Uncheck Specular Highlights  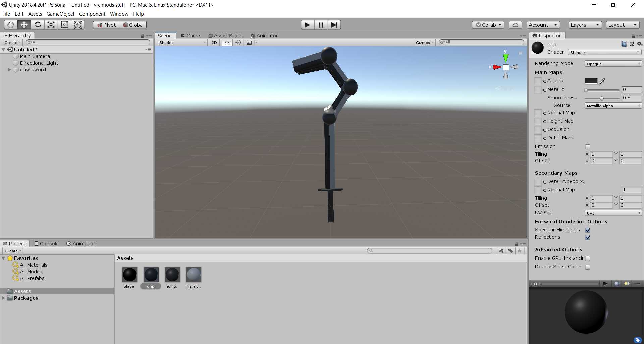pos(588,230)
